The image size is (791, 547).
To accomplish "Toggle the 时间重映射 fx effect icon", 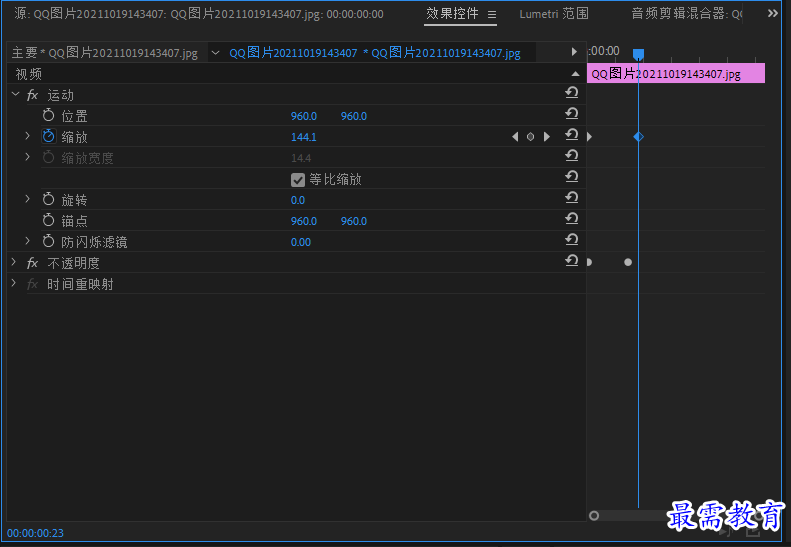I will (32, 284).
